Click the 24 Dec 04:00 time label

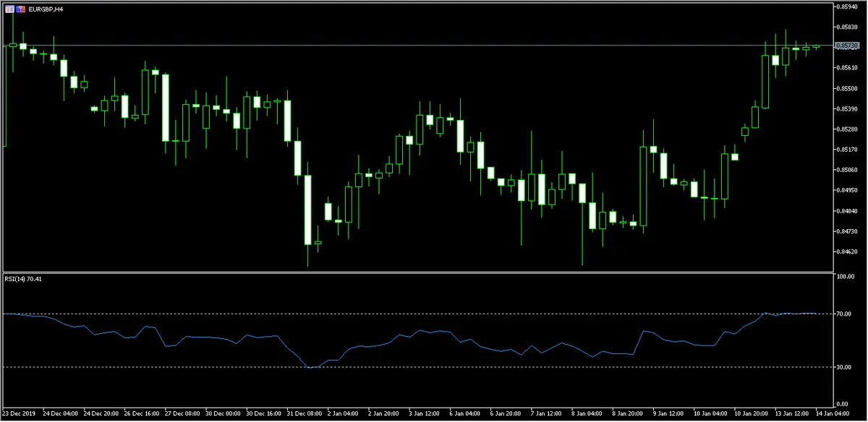[61, 415]
